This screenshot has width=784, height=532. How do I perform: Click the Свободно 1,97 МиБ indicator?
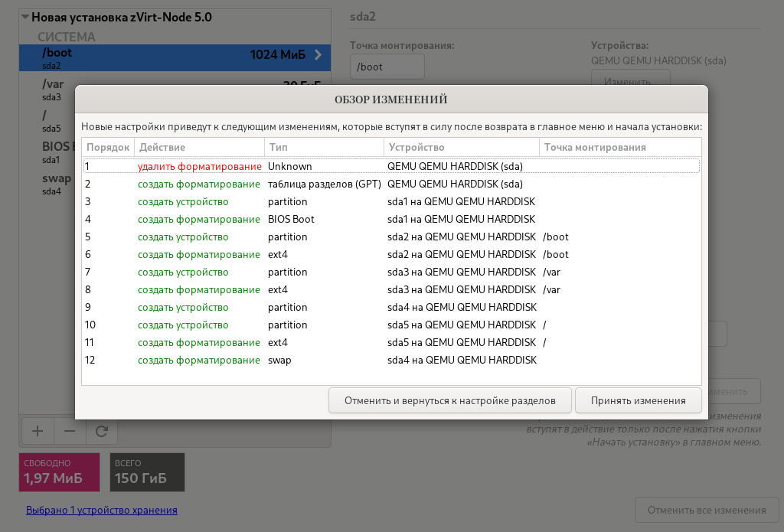(x=60, y=472)
